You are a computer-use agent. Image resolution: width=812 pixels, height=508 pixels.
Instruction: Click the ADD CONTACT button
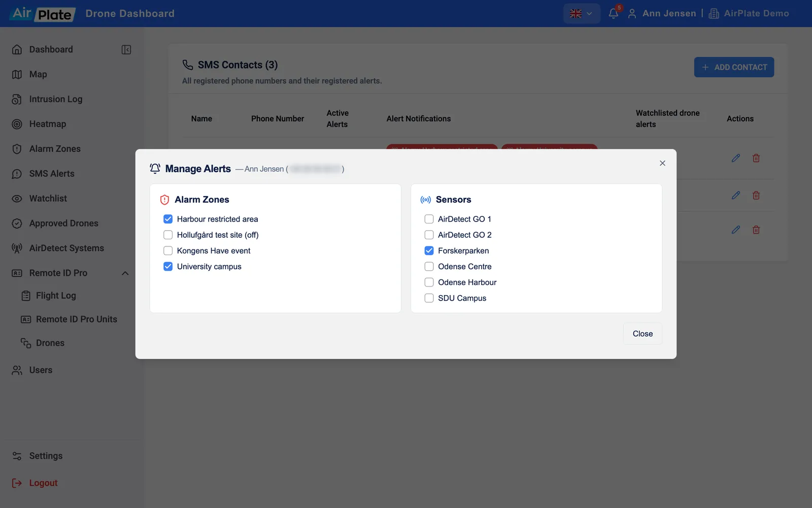[734, 67]
